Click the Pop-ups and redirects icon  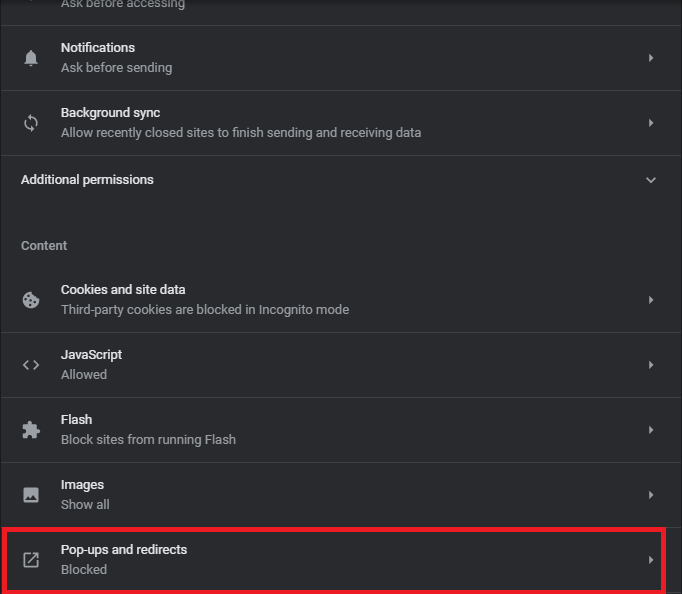pos(31,560)
